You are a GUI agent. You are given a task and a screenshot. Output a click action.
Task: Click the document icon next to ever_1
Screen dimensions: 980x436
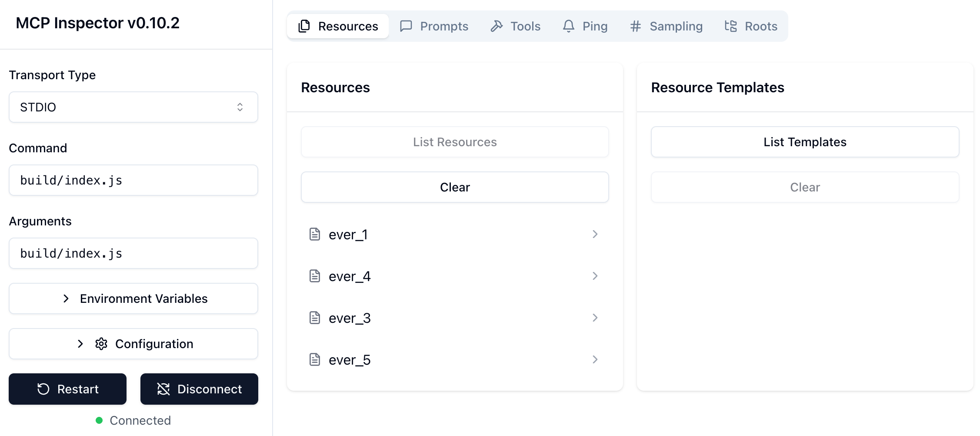(315, 235)
